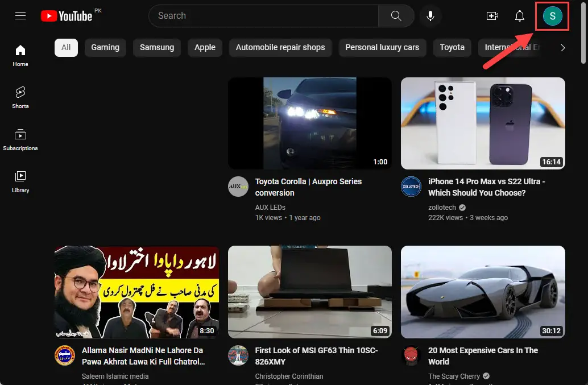Open the Create video icon
This screenshot has width=588, height=385.
[x=492, y=16]
